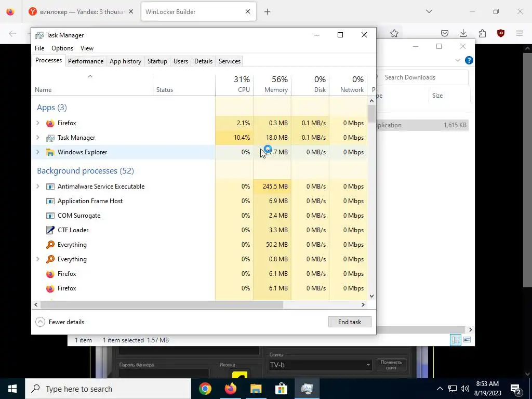Image resolution: width=532 pixels, height=399 pixels.
Task: Sort processes by Name column header
Action: click(92, 84)
